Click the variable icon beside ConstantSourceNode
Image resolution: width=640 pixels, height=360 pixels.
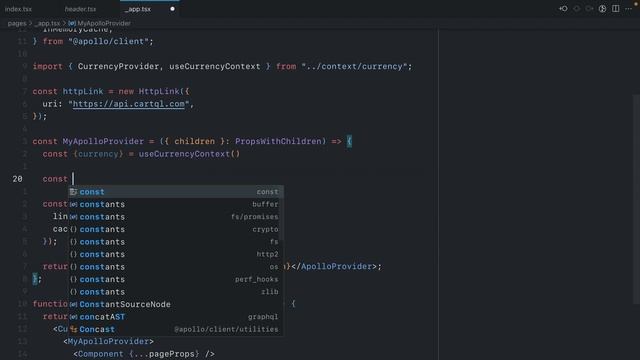(x=73, y=304)
